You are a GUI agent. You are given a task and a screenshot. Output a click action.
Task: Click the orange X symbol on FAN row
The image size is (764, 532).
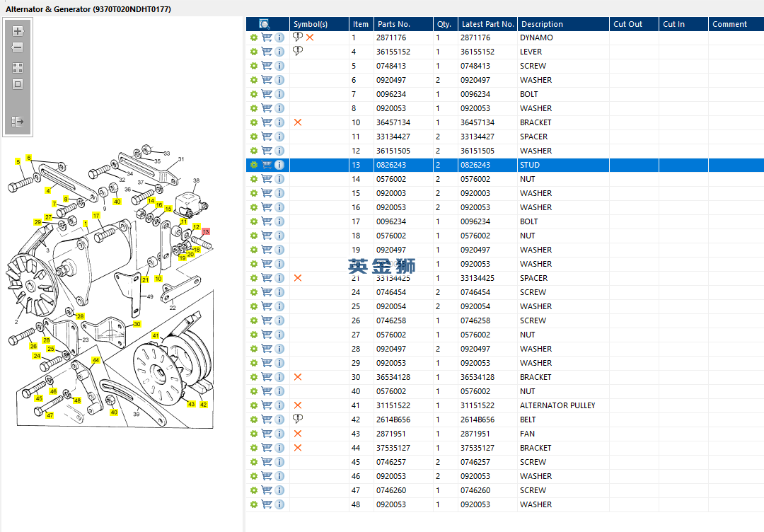(x=298, y=434)
